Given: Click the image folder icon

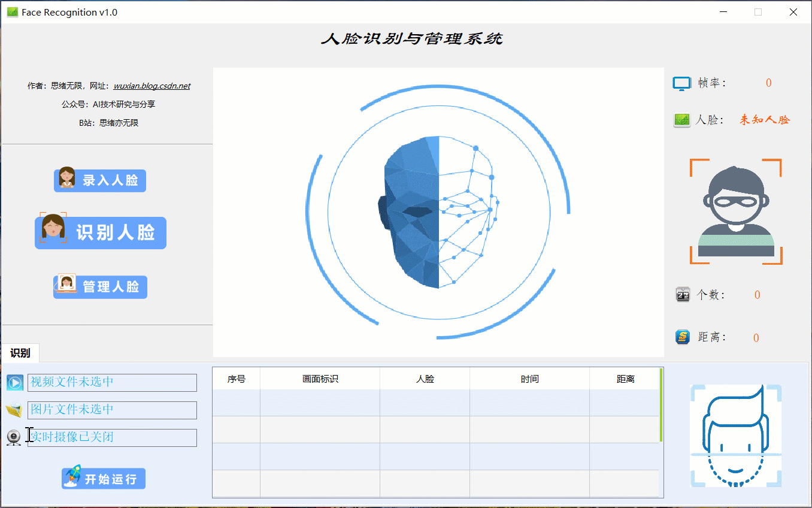Looking at the screenshot, I should tap(14, 410).
